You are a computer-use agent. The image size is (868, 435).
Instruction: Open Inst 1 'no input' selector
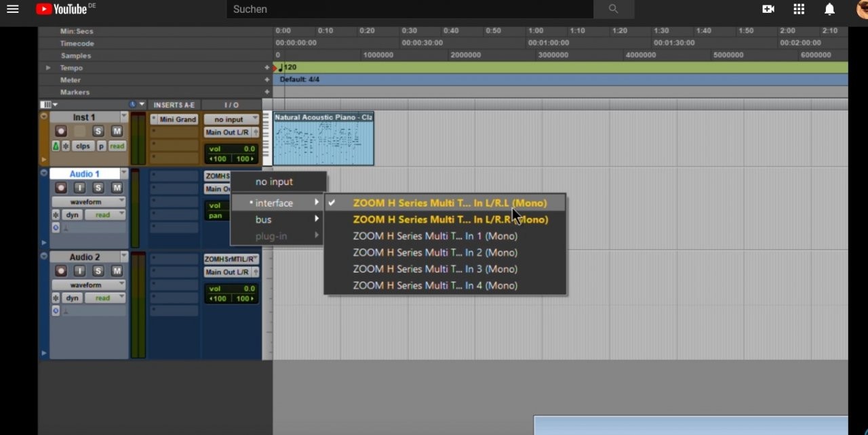[231, 119]
